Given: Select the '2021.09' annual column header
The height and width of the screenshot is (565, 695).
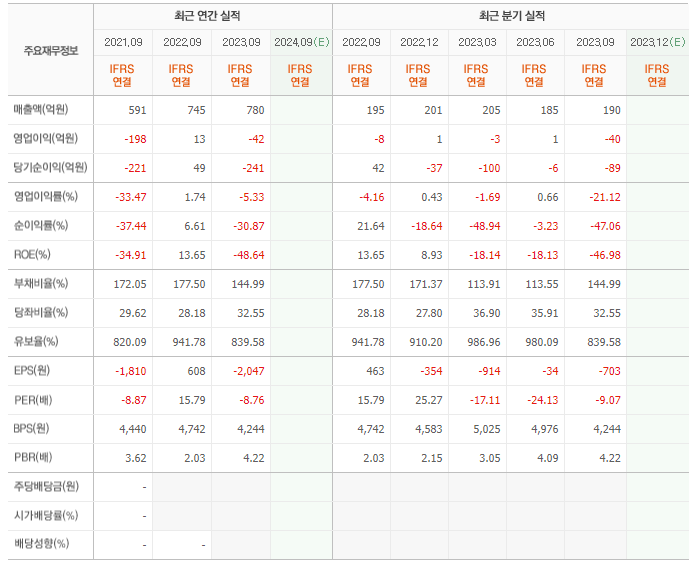Looking at the screenshot, I should 123,42.
